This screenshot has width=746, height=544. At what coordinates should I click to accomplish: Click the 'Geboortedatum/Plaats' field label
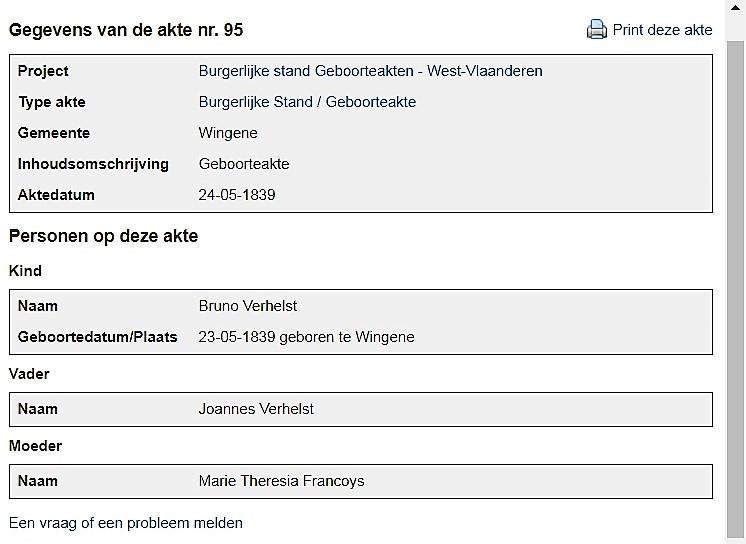point(97,337)
